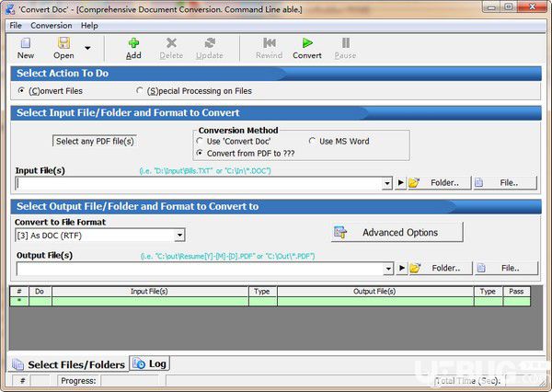Click the green Add plus icon
This screenshot has width=552, height=392.
[133, 43]
